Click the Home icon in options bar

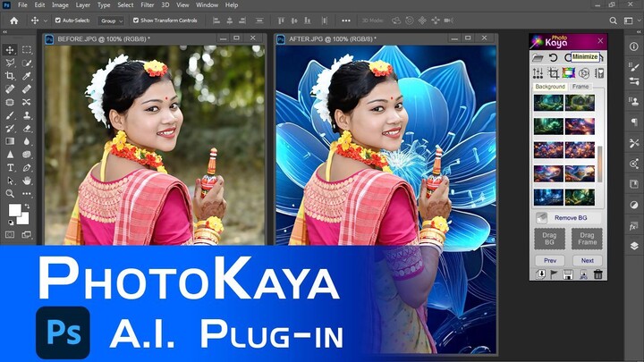(x=14, y=21)
